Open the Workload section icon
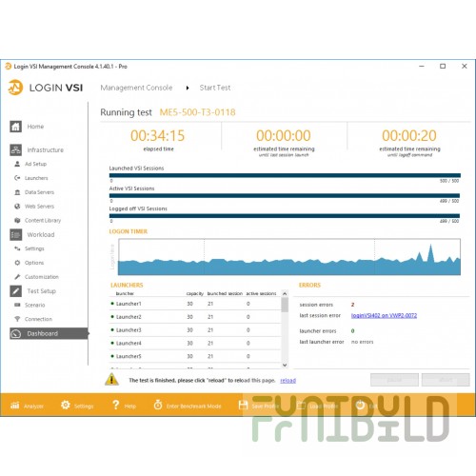 15,234
